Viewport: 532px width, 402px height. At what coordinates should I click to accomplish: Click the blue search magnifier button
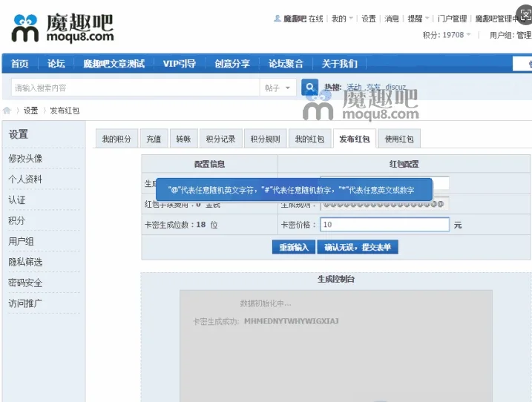click(309, 88)
